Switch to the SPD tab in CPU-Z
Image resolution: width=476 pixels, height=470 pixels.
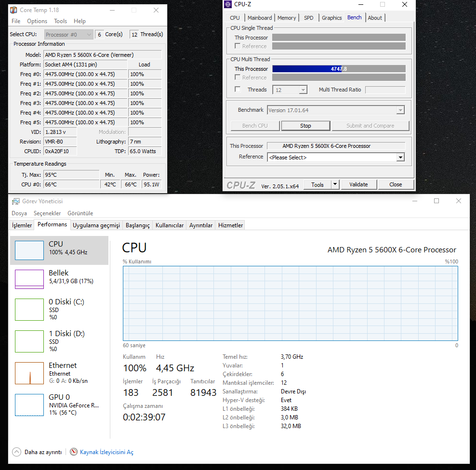coord(308,18)
